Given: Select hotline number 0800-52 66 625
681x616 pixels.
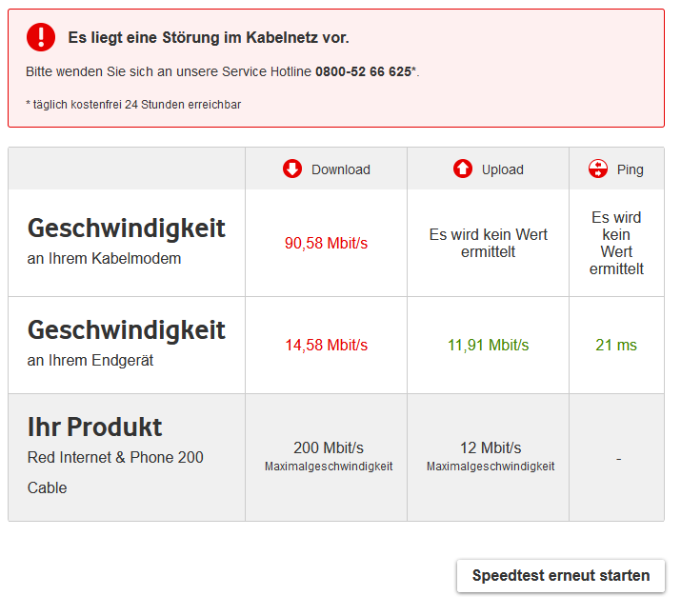Looking at the screenshot, I should click(x=363, y=71).
